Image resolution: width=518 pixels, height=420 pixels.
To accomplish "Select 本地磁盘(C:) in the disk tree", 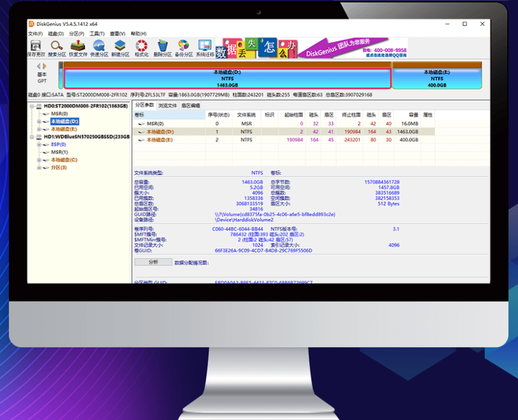I will [64, 160].
